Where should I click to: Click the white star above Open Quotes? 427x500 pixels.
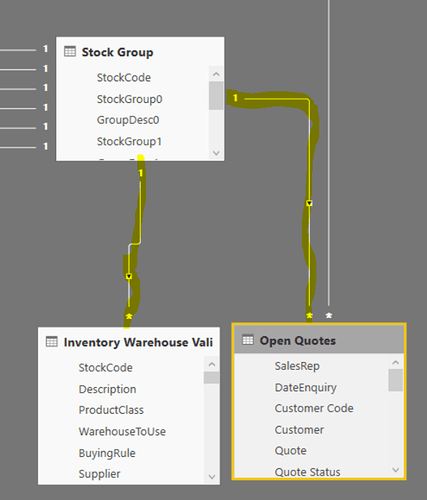coord(329,315)
